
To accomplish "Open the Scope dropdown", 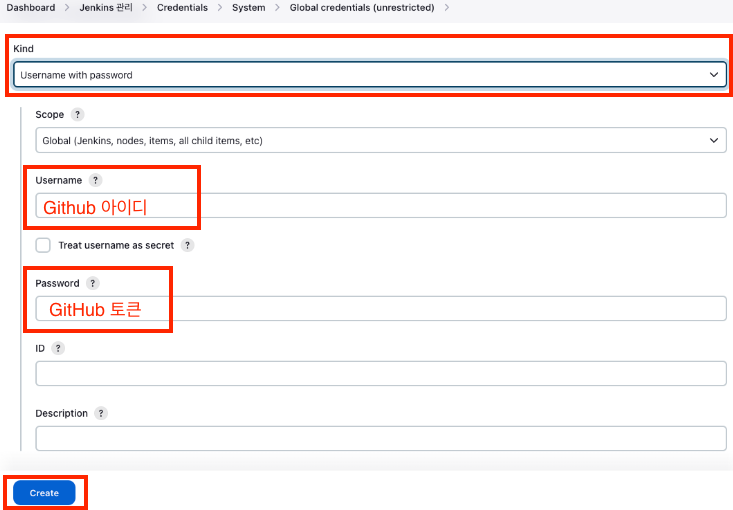I will click(x=381, y=140).
